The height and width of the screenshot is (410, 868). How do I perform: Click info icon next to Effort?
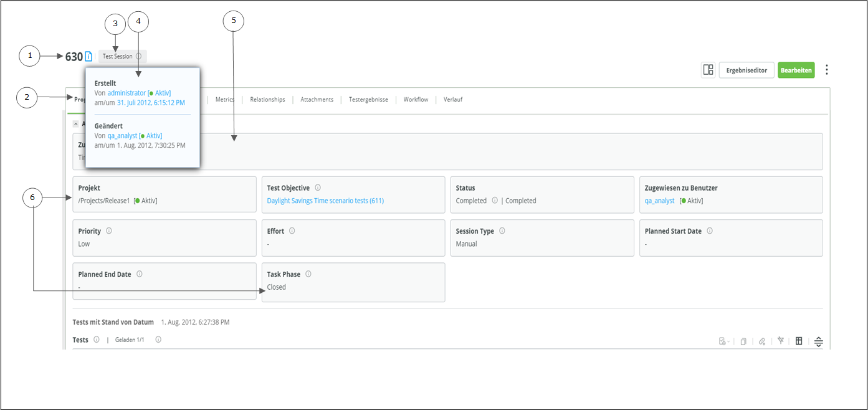coord(292,231)
